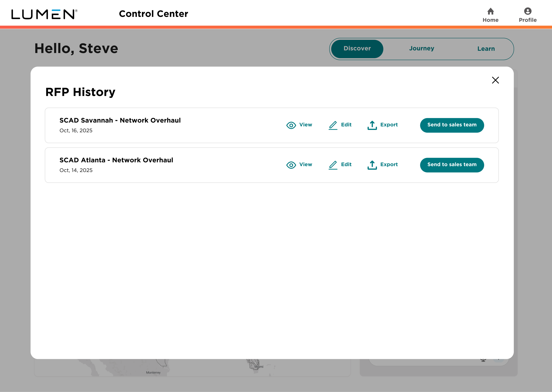This screenshot has height=392, width=552.
Task: Click the eye icon for SCAD Atlanta RFP
Action: point(291,165)
